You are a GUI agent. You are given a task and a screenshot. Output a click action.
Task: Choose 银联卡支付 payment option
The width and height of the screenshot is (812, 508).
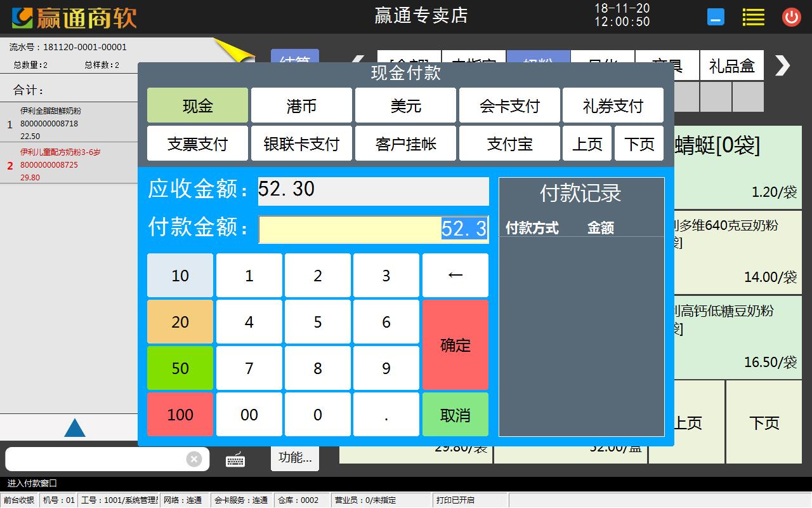[x=301, y=144]
